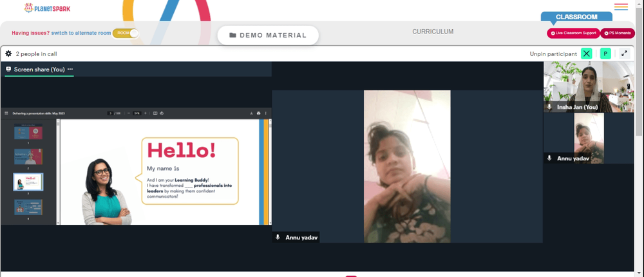644x277 pixels.
Task: Select slide thumbnail 2 in PDF sidebar
Action: tap(28, 157)
